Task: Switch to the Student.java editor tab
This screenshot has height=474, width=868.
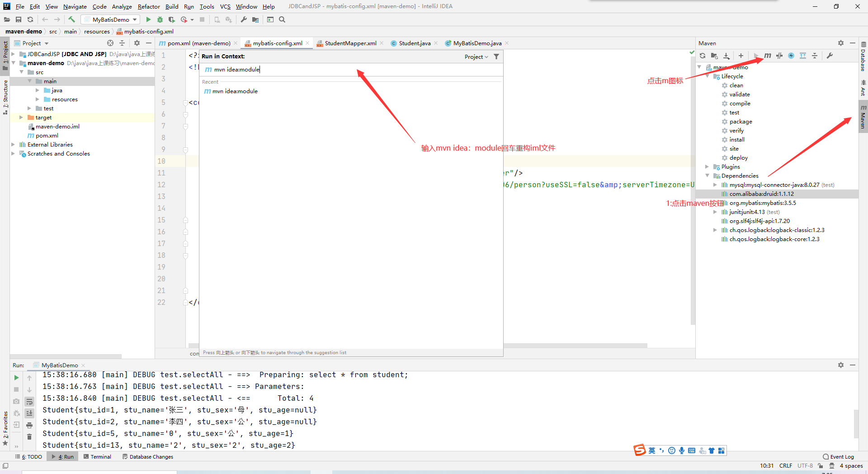Action: 414,43
